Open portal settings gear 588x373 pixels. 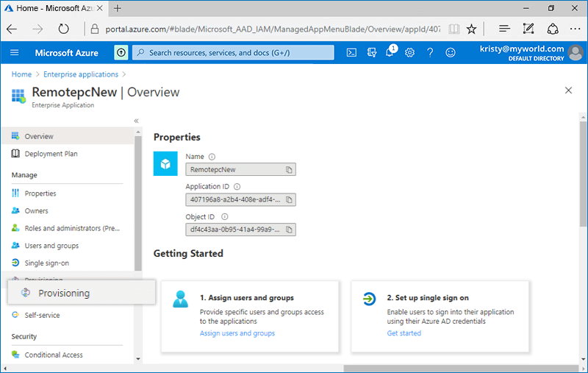409,52
